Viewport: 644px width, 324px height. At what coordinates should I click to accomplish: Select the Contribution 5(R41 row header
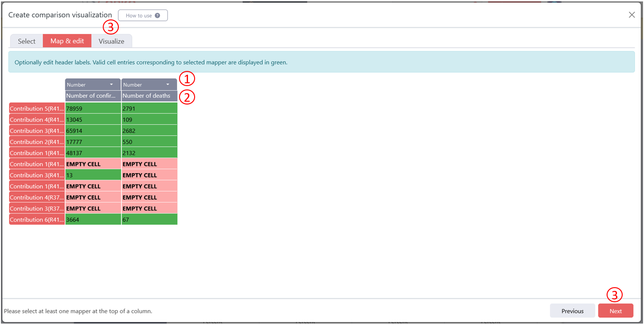click(x=36, y=108)
